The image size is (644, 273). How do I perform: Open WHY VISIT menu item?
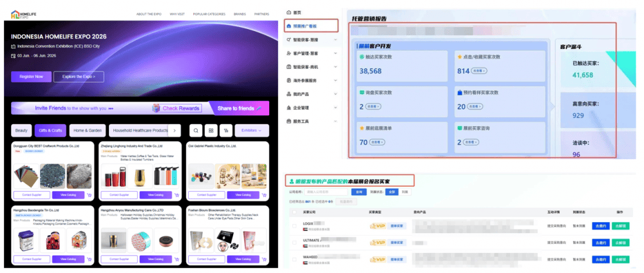177,14
